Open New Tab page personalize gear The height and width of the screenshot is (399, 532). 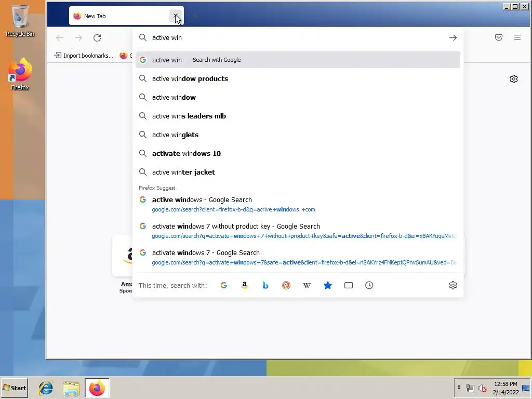tap(514, 79)
